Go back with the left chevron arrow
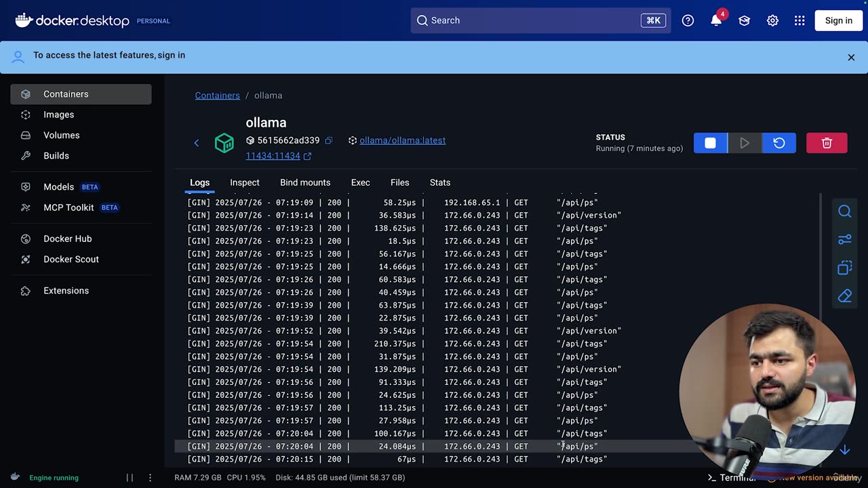Image resolution: width=868 pixels, height=488 pixels. (x=197, y=142)
